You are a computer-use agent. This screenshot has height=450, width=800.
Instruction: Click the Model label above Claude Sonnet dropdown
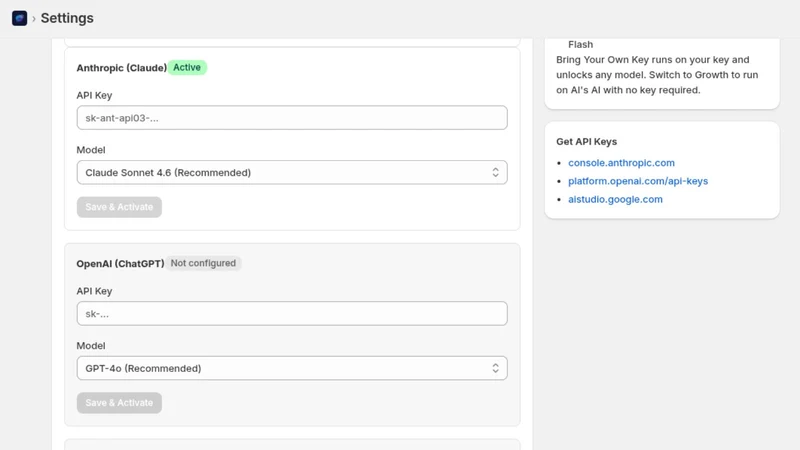[x=91, y=150]
